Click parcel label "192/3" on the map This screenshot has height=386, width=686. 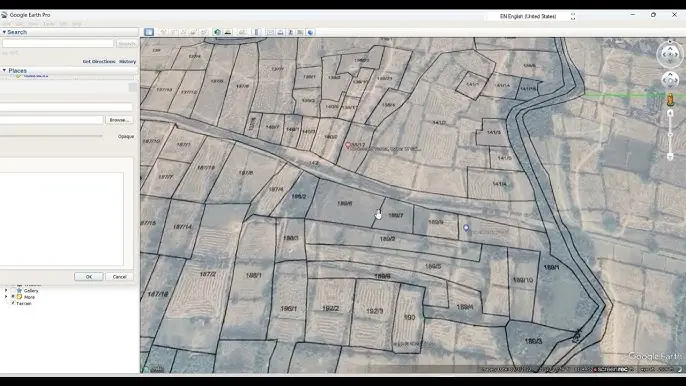[374, 311]
